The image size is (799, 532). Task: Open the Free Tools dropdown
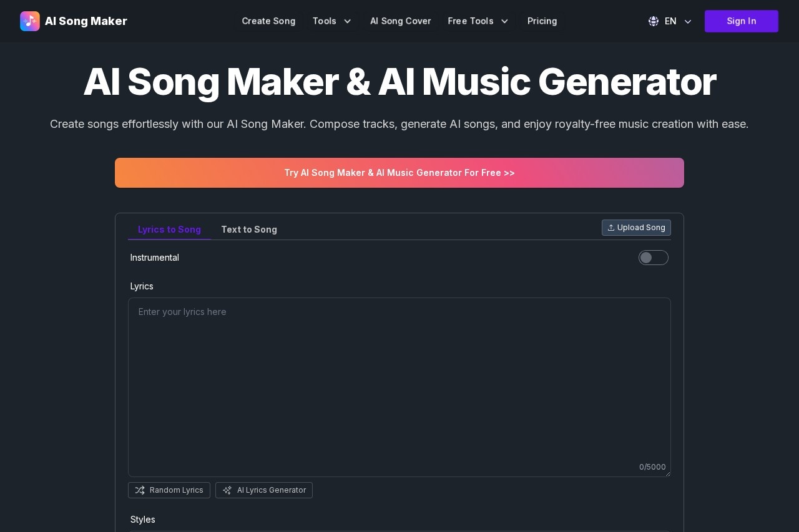pos(478,21)
